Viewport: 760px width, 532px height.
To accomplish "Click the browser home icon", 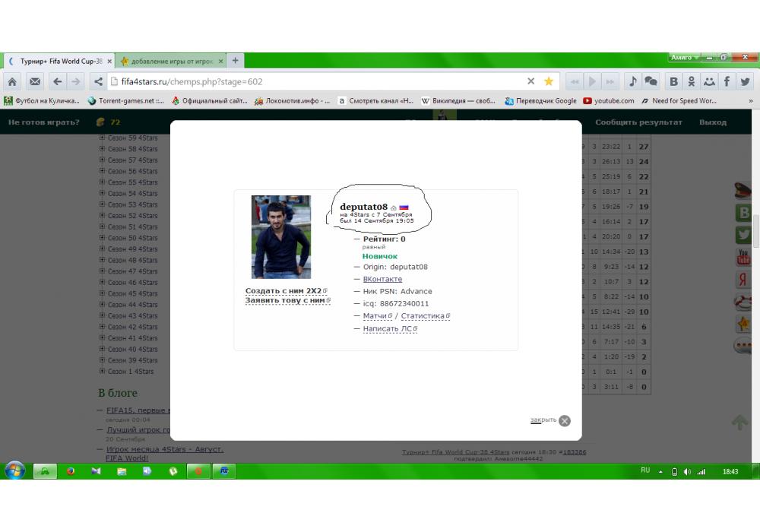I will (12, 81).
